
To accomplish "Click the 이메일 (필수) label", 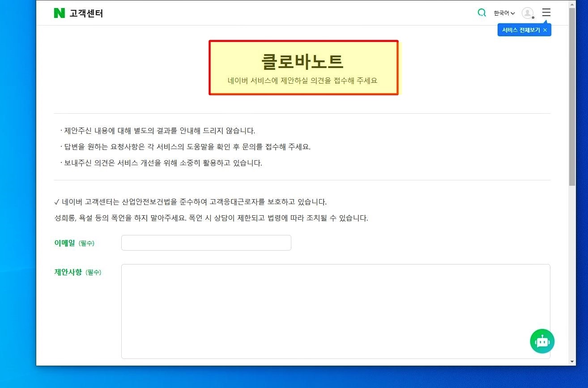I will [x=74, y=243].
